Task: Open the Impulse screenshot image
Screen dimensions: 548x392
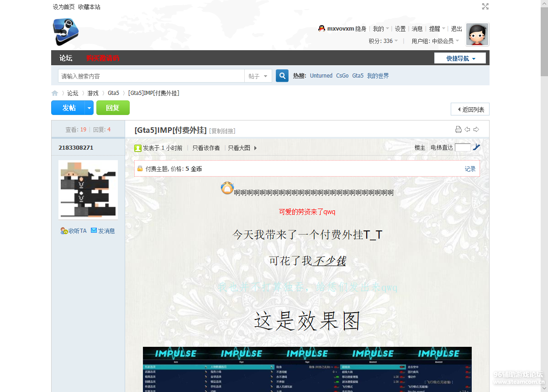Action: pyautogui.click(x=307, y=369)
